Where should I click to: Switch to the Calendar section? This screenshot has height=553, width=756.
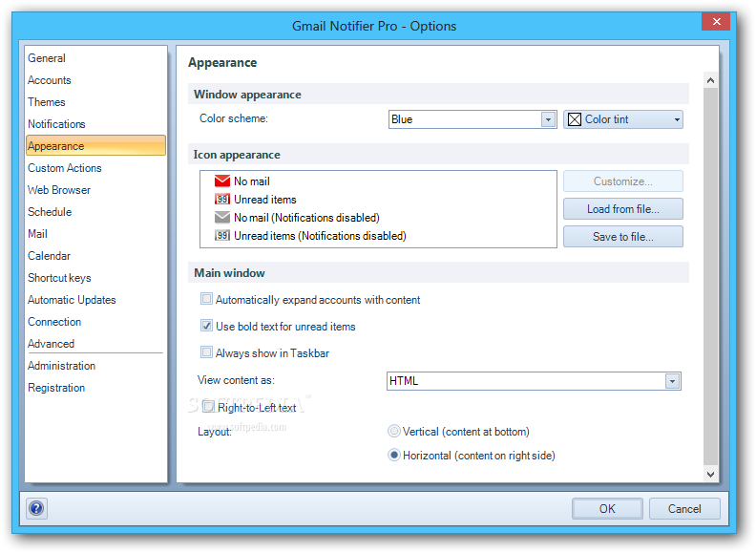tap(49, 256)
